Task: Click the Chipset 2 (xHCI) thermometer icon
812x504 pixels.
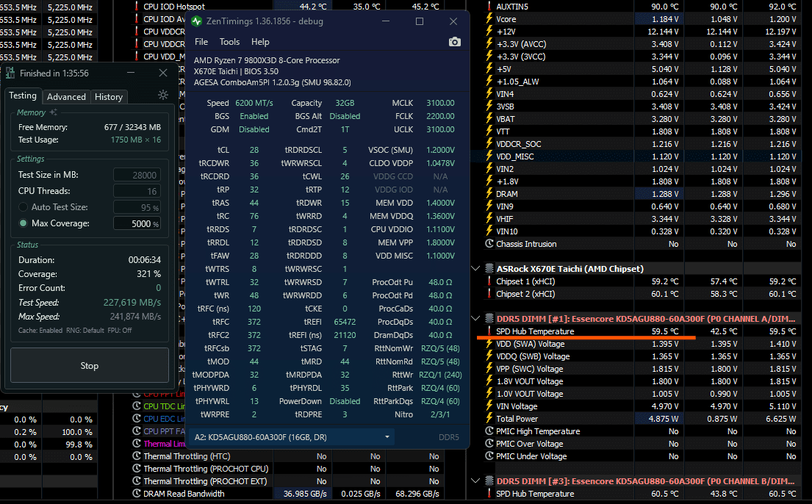Action: (489, 294)
